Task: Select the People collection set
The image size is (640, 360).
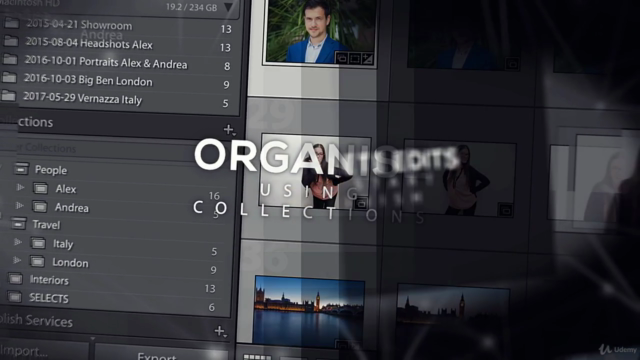Action: (x=51, y=170)
